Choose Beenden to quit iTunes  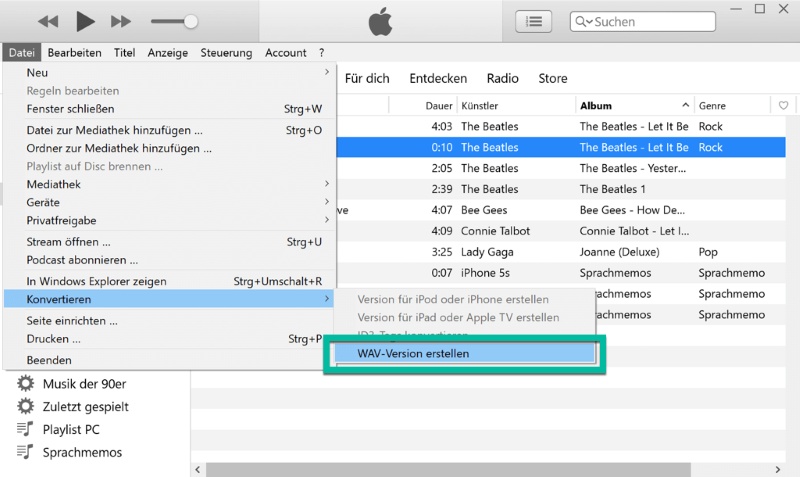point(169,360)
